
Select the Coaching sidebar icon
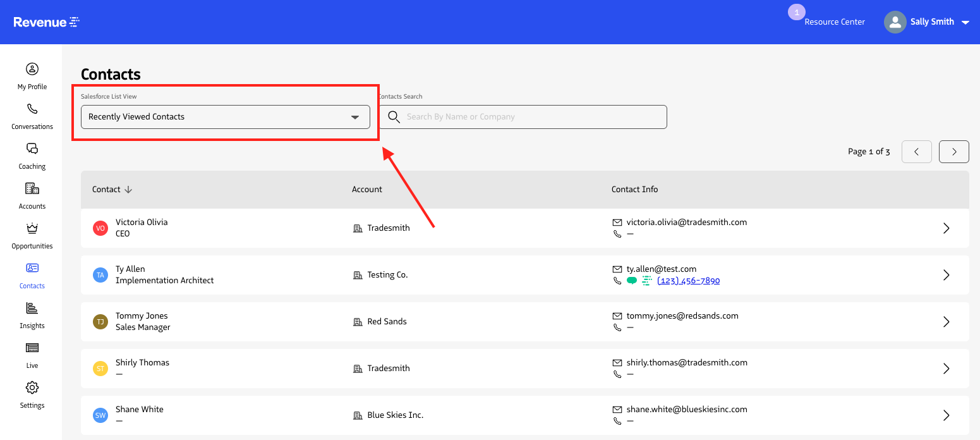[x=32, y=155]
